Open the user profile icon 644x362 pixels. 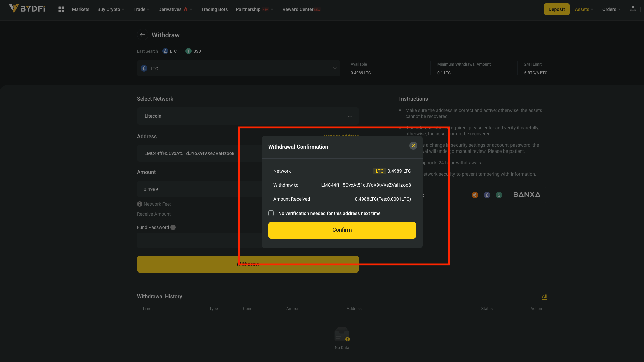(x=633, y=9)
